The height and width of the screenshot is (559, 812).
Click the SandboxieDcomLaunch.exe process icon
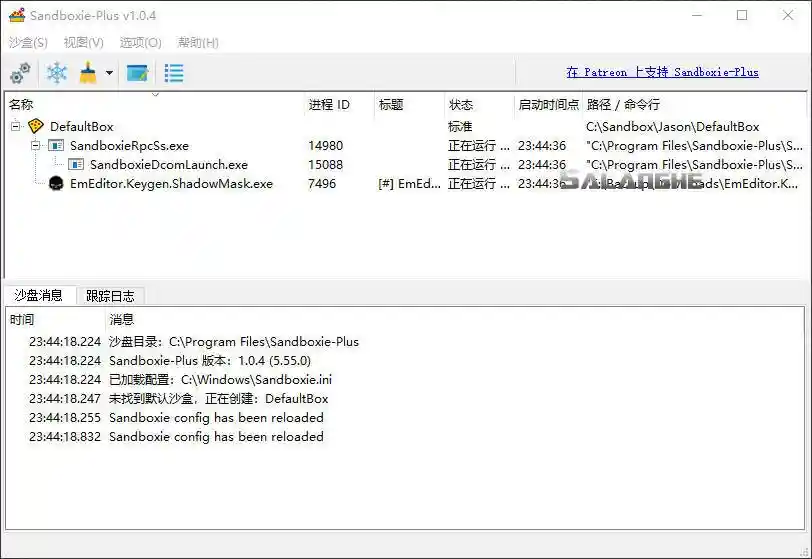(x=76, y=165)
